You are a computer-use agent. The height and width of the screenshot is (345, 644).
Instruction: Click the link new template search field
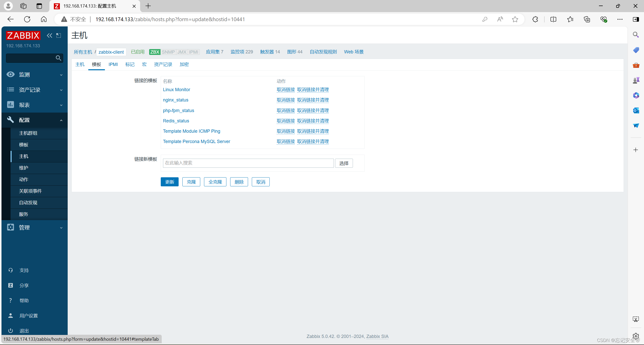(x=248, y=163)
